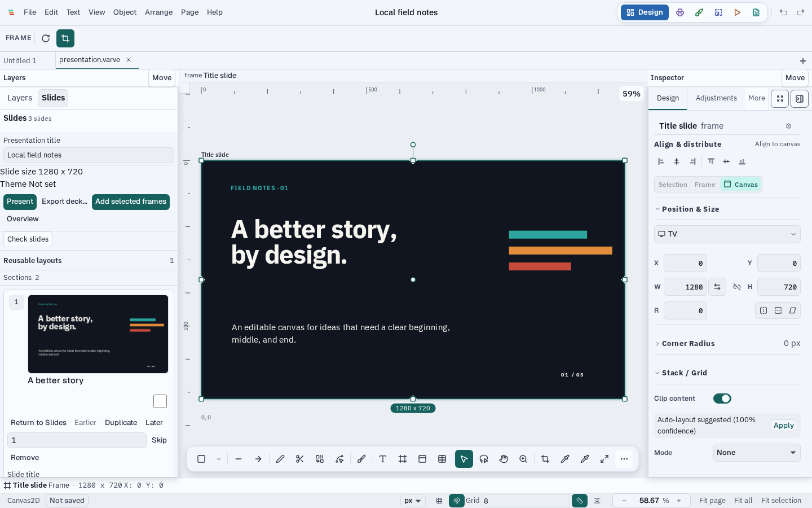Open the more tools ellipsis menu
The height and width of the screenshot is (508, 812).
624,459
